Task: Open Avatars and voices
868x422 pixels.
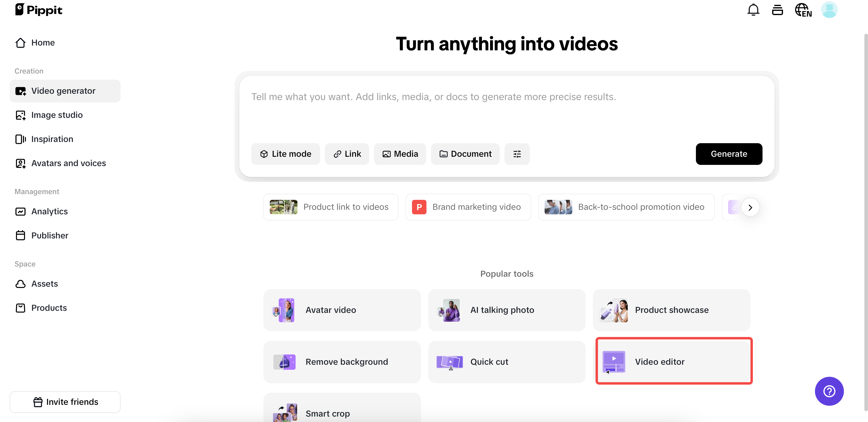Action: 68,163
